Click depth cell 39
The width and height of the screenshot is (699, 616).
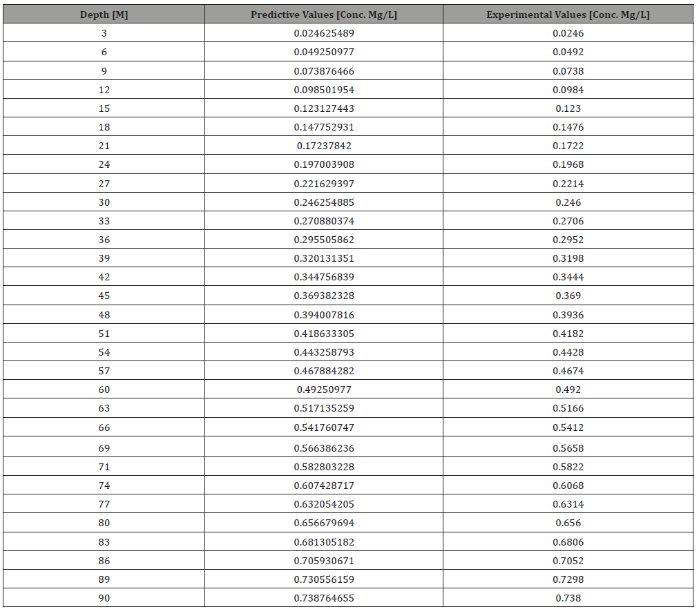coord(104,259)
